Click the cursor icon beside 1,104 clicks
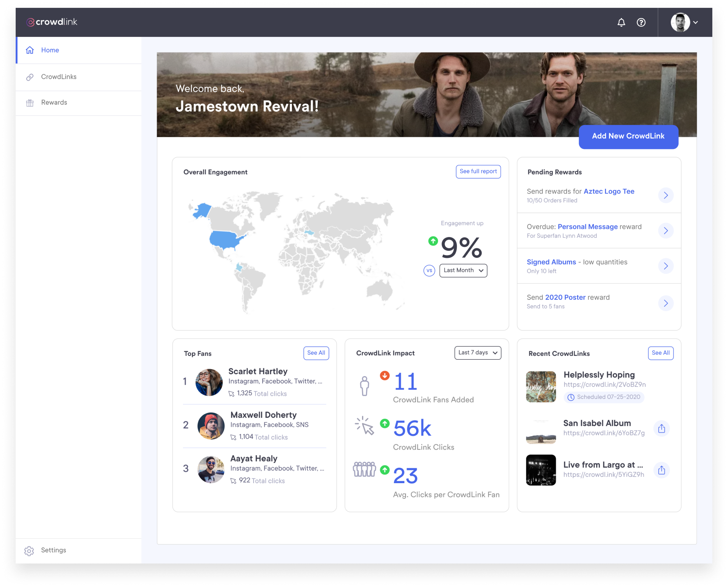Viewport: 728px width, 587px height. pos(234,437)
